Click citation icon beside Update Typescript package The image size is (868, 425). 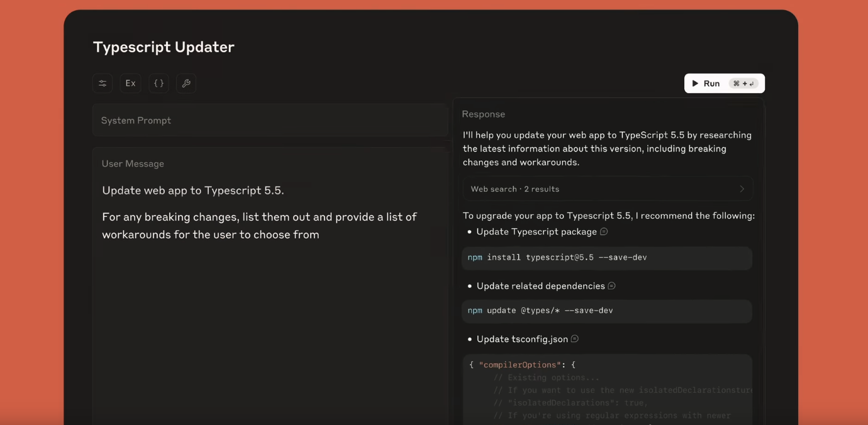click(604, 231)
